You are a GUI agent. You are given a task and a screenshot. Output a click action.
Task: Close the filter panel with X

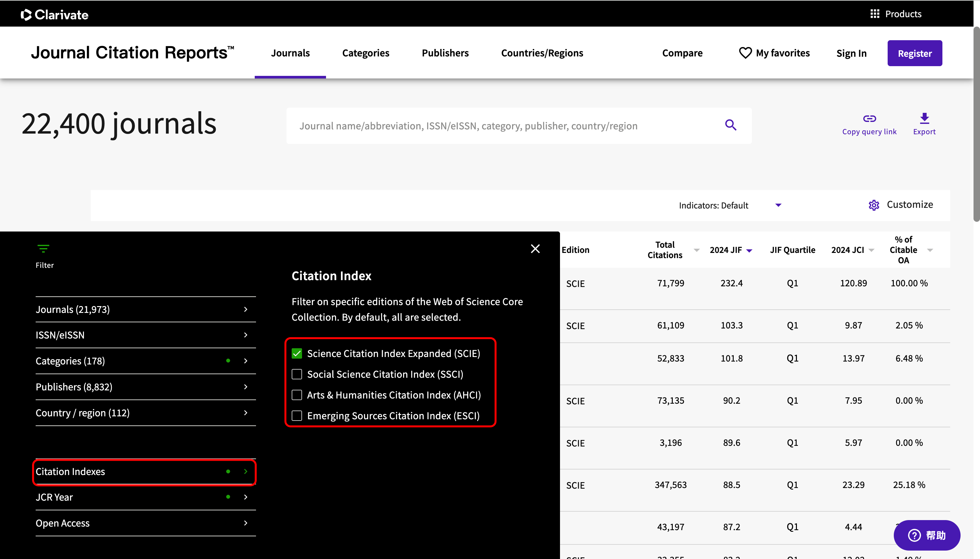coord(535,249)
